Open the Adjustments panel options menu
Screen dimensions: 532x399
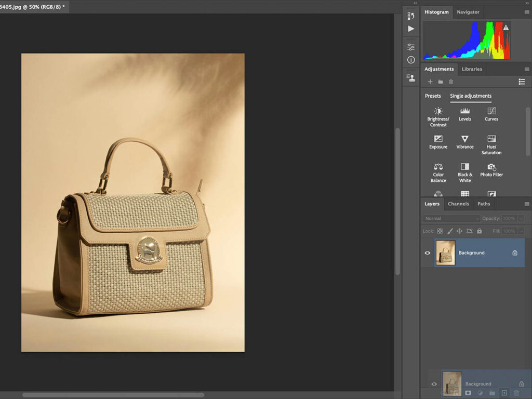point(527,69)
